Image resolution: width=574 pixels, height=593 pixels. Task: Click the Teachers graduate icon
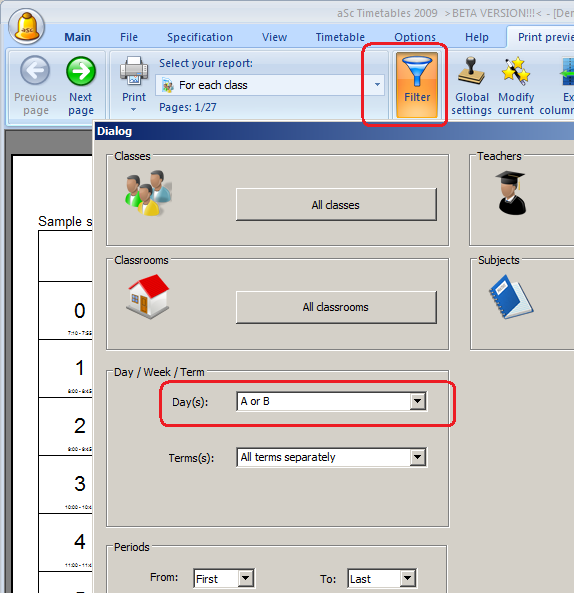pyautogui.click(x=511, y=193)
